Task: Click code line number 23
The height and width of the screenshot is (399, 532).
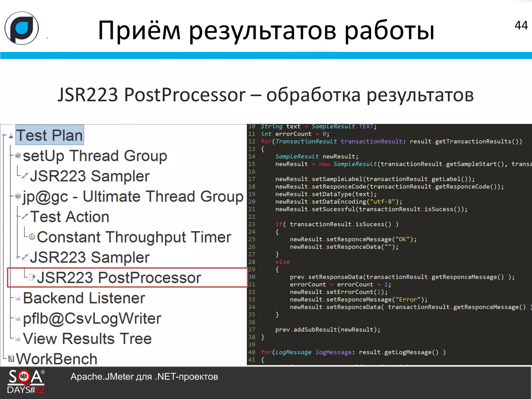Action: point(251,224)
